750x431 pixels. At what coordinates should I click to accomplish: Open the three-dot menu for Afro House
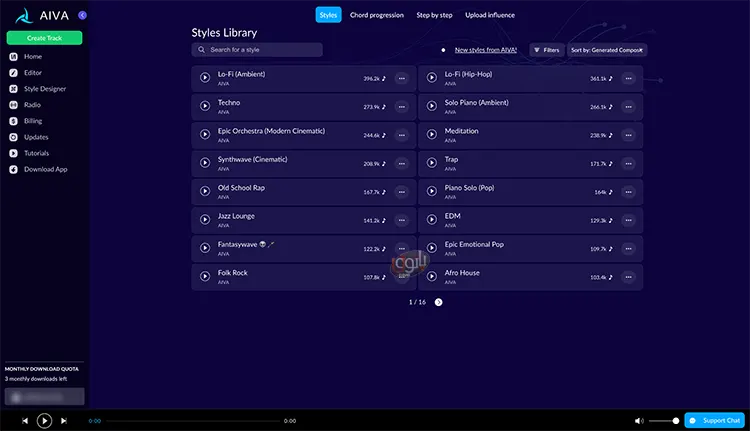(629, 277)
